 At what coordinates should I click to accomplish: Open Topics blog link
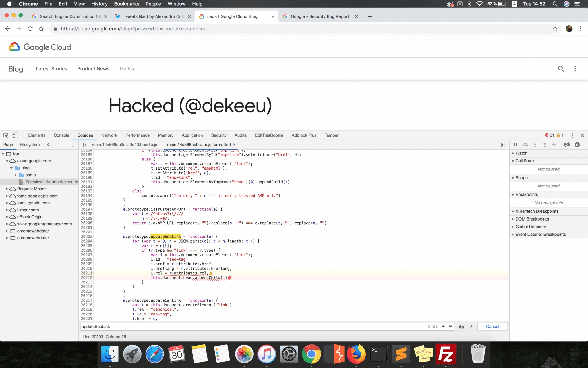pyautogui.click(x=127, y=69)
